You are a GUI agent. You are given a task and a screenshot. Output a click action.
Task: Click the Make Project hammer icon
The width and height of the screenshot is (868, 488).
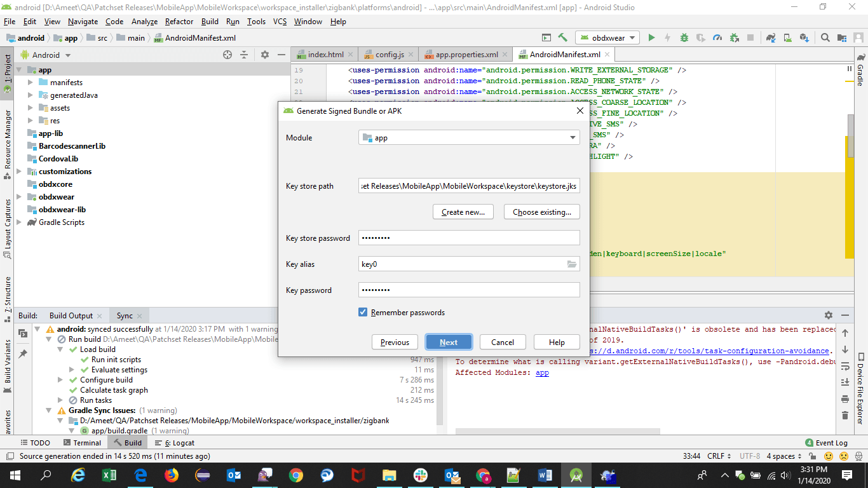coord(562,38)
